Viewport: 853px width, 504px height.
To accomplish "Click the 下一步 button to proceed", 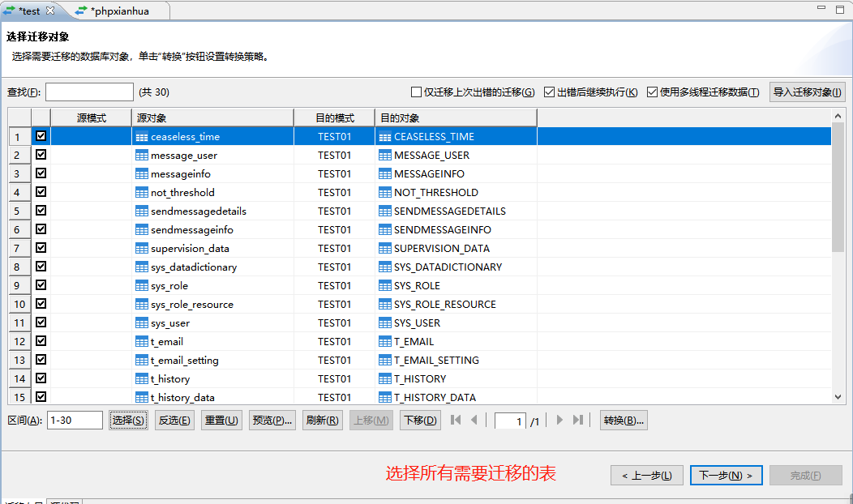I will click(x=726, y=475).
